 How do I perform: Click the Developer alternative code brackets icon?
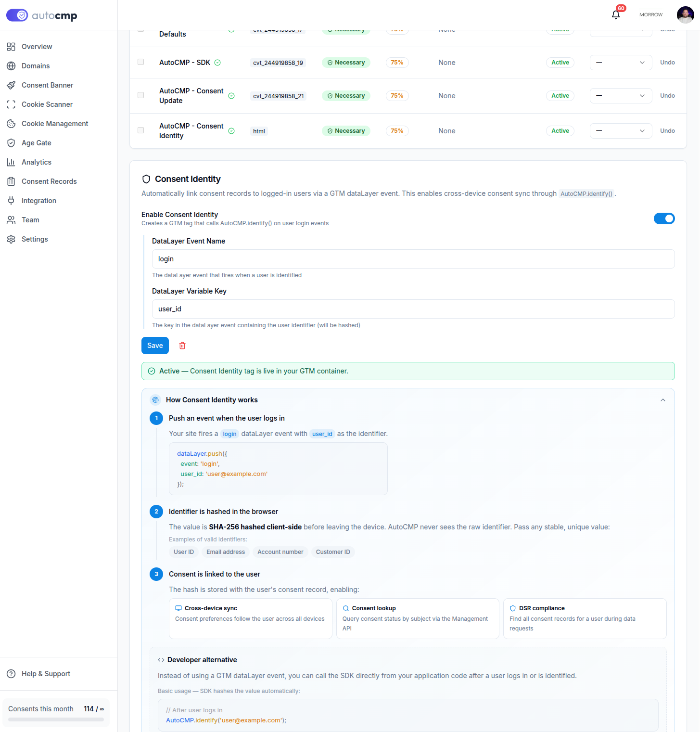[161, 660]
